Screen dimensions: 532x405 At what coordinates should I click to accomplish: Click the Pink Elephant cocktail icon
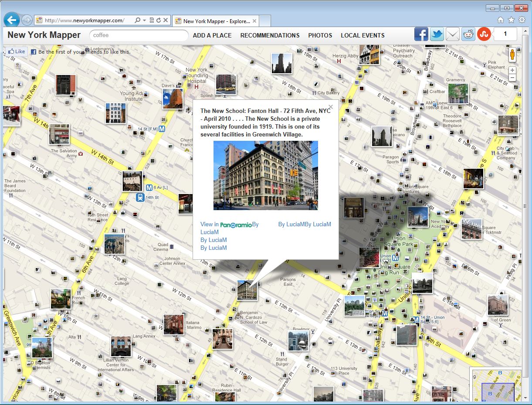point(484,65)
